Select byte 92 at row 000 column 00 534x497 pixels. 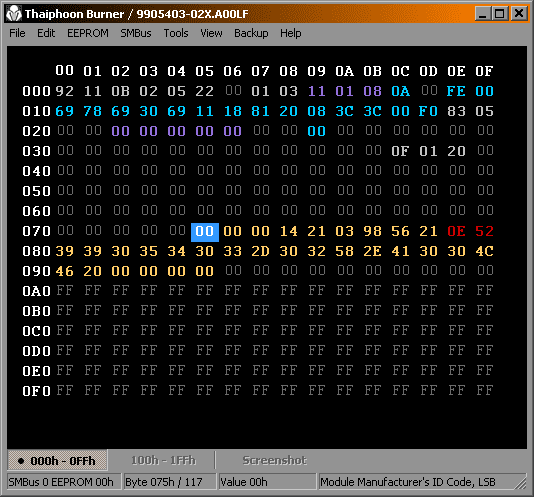[x=64, y=91]
